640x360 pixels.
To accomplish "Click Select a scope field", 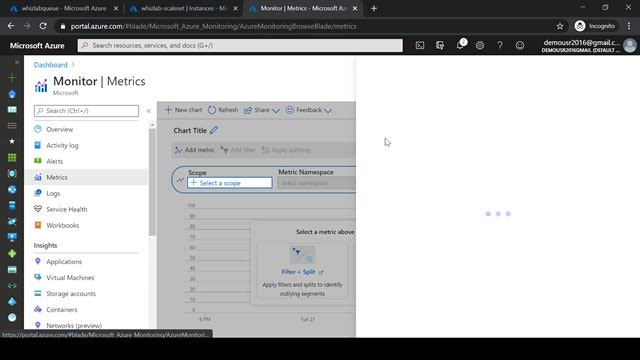I will pyautogui.click(x=230, y=183).
